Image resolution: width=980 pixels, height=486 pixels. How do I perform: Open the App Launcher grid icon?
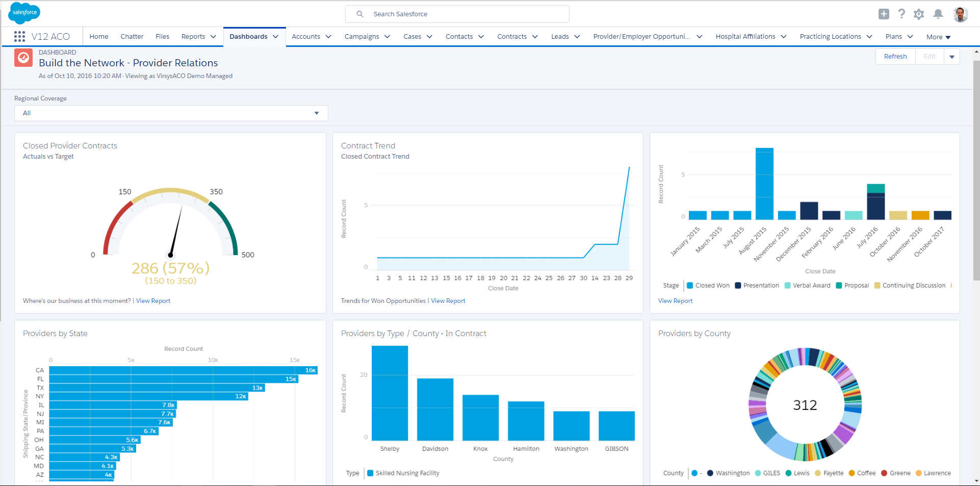pyautogui.click(x=20, y=36)
